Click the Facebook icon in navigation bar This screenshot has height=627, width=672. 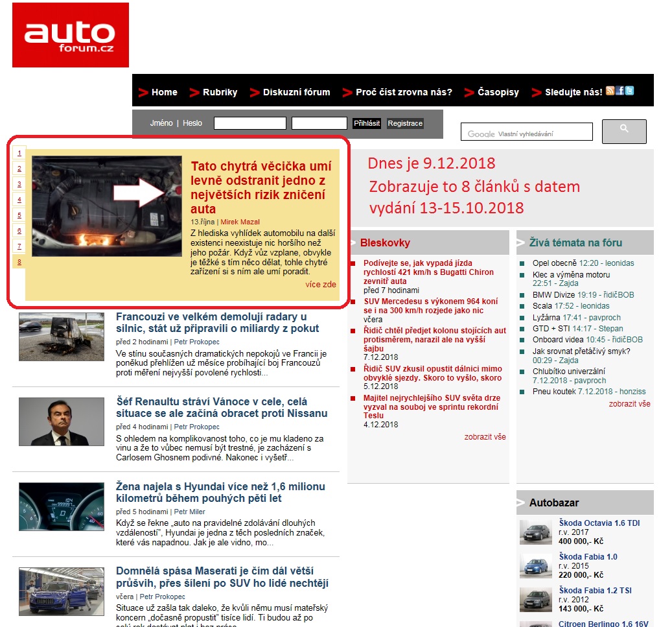point(620,91)
